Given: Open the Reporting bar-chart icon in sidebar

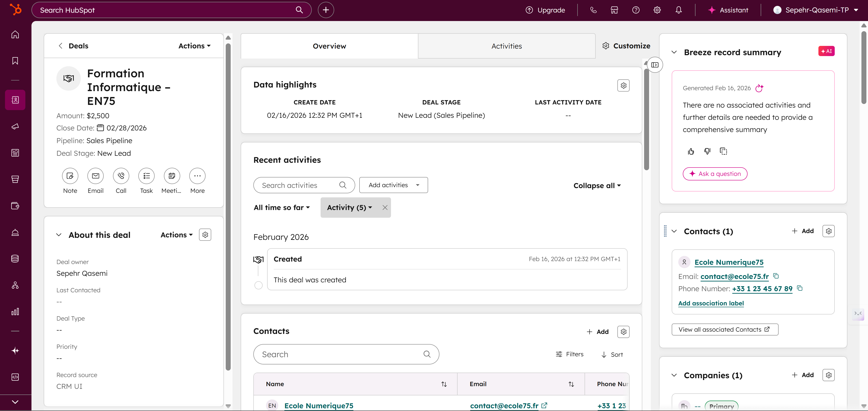Looking at the screenshot, I should [15, 311].
